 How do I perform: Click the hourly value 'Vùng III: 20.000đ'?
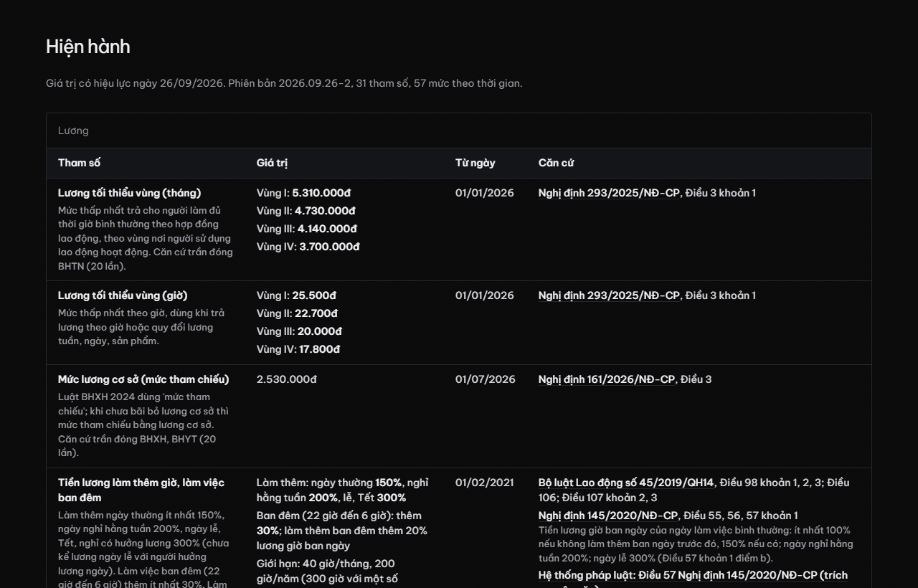click(299, 331)
